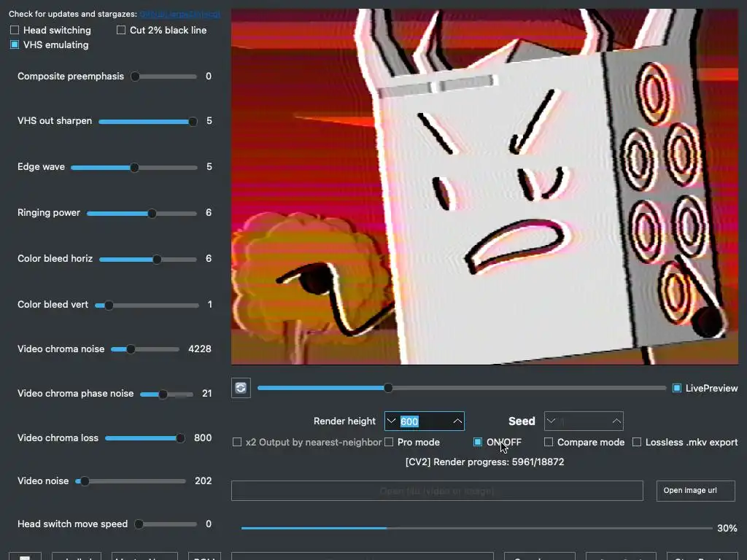The image size is (747, 560).
Task: Click the Video chroma loss value 800
Action: click(203, 437)
